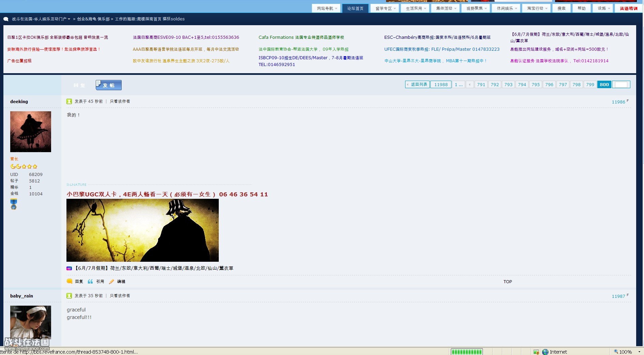This screenshot has height=355, width=644.
Task: Open the 搜索 menu item
Action: click(x=562, y=9)
